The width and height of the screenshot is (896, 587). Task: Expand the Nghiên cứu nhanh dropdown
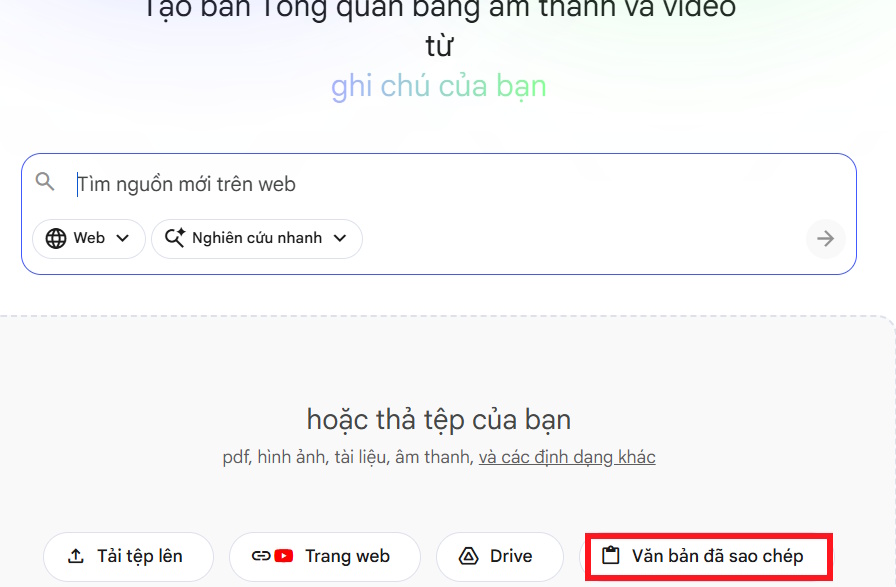tap(256, 238)
